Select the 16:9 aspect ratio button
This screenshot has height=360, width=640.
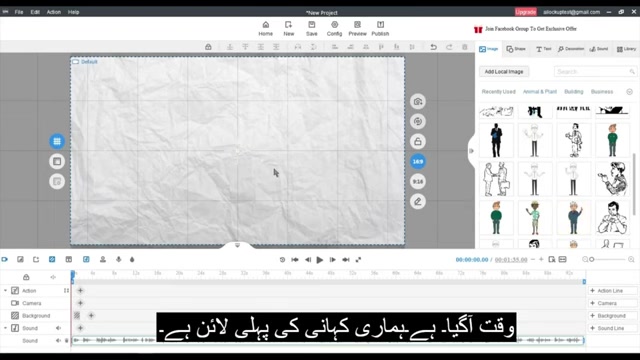click(x=418, y=162)
